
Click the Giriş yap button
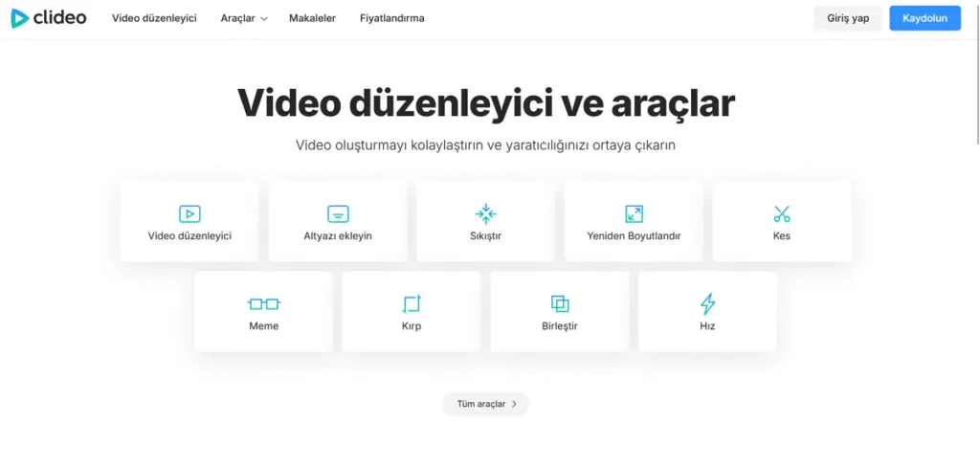(848, 18)
